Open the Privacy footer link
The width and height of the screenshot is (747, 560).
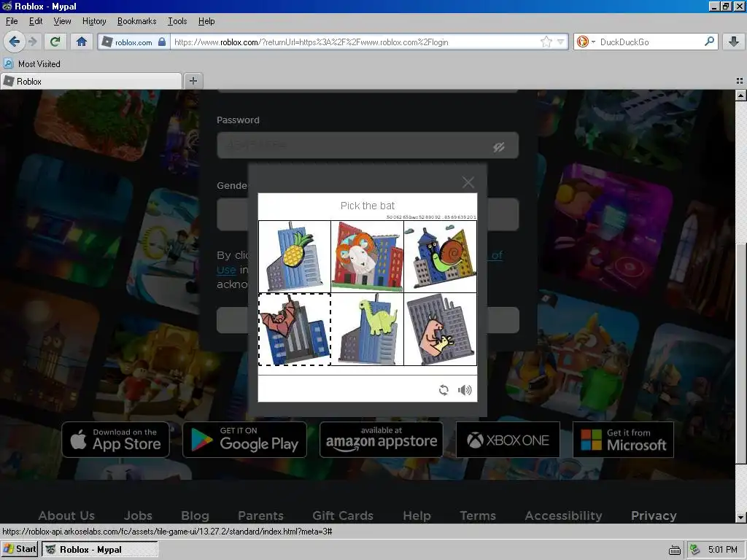pyautogui.click(x=654, y=516)
